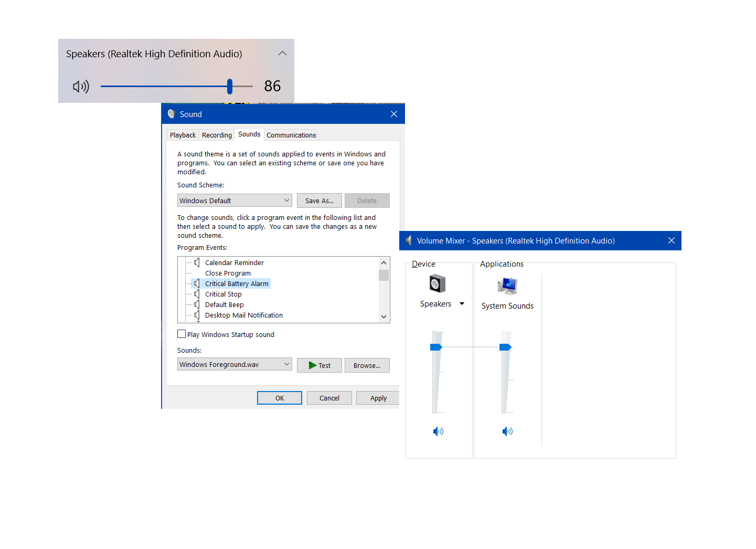Apply the sound settings
Screen dimensions: 756x549
378,398
